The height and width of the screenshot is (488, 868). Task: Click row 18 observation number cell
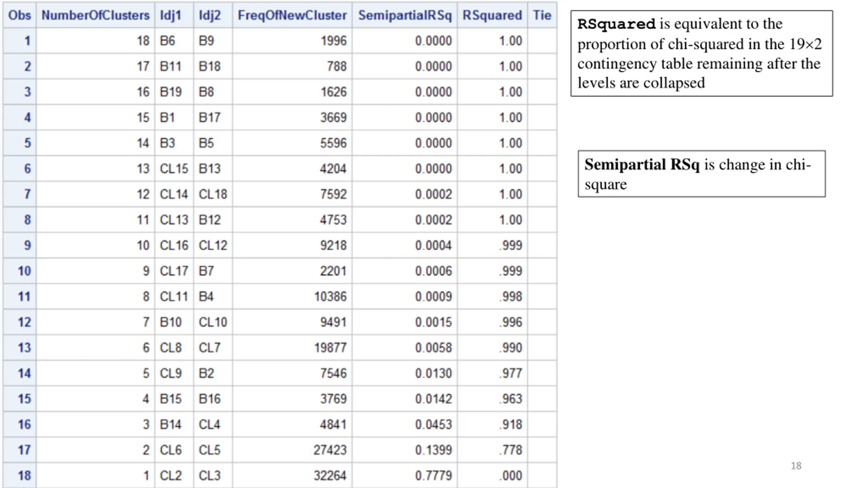point(20,475)
